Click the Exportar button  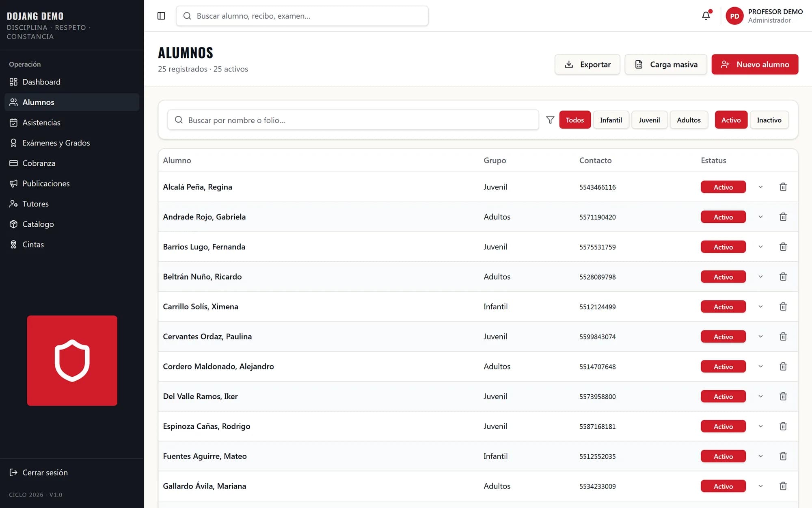point(587,64)
